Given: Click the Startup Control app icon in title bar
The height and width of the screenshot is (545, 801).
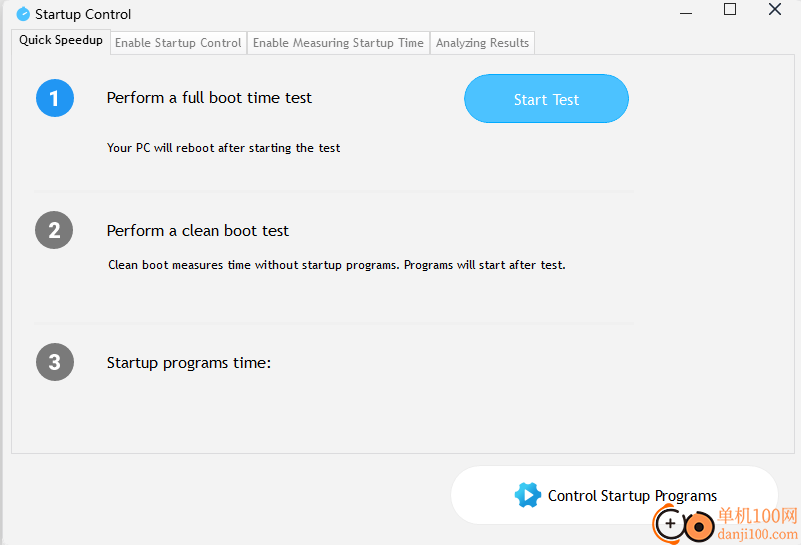Looking at the screenshot, I should pos(23,14).
